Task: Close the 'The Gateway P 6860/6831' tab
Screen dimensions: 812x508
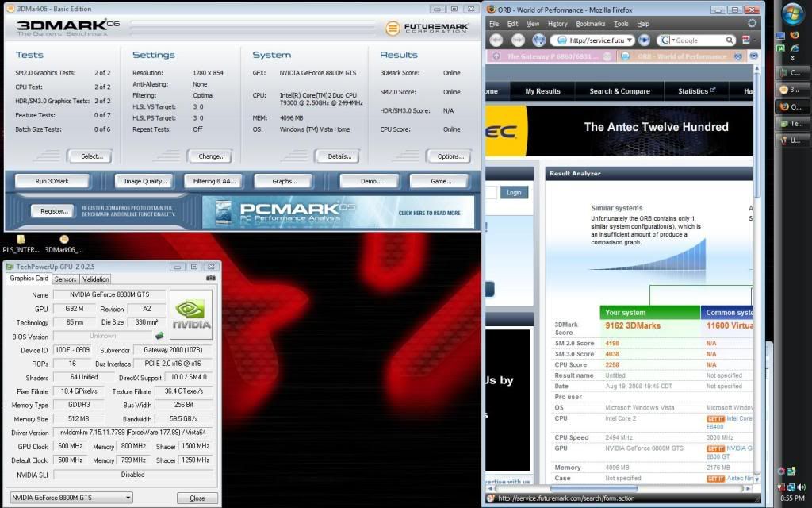Action: [607, 56]
